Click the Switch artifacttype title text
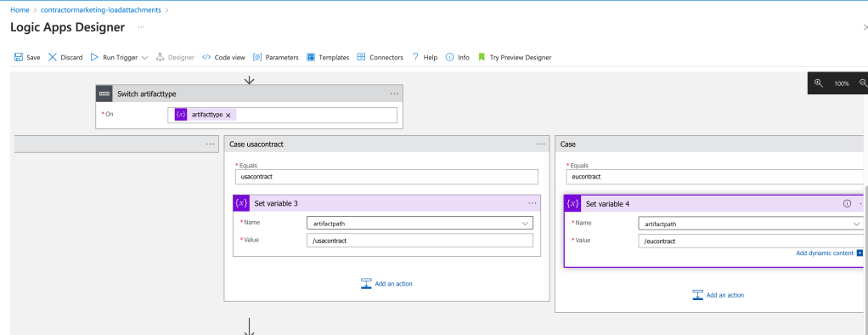The height and width of the screenshot is (335, 868). [147, 94]
